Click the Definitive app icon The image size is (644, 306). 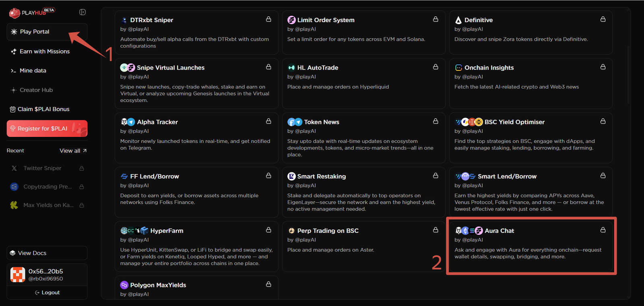click(x=458, y=20)
